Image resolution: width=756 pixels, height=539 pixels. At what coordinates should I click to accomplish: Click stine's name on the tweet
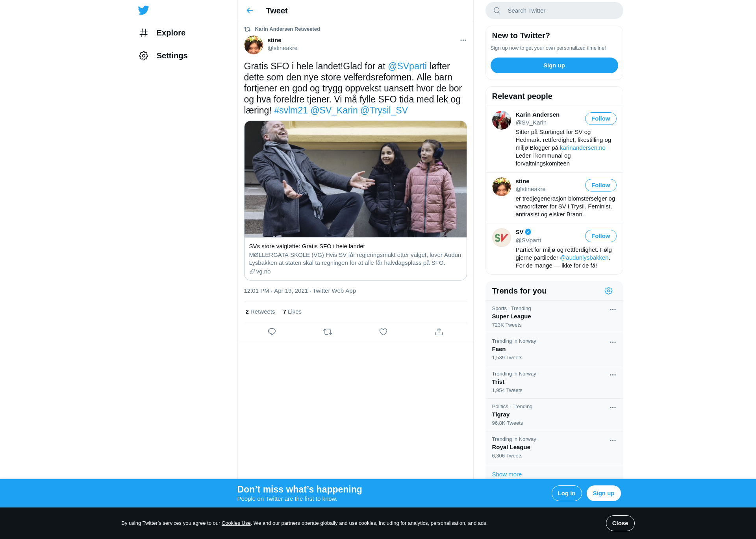(274, 40)
